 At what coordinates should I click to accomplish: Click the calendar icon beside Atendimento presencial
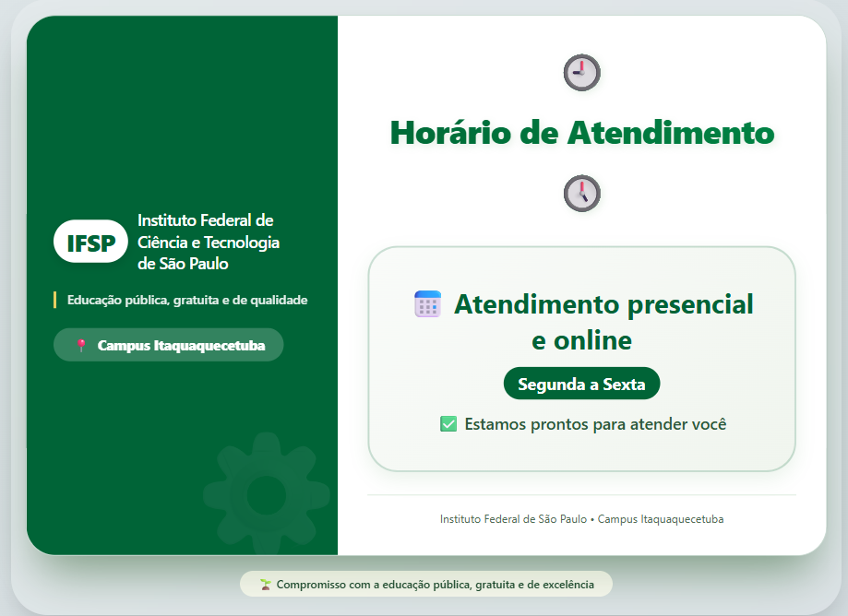[428, 304]
